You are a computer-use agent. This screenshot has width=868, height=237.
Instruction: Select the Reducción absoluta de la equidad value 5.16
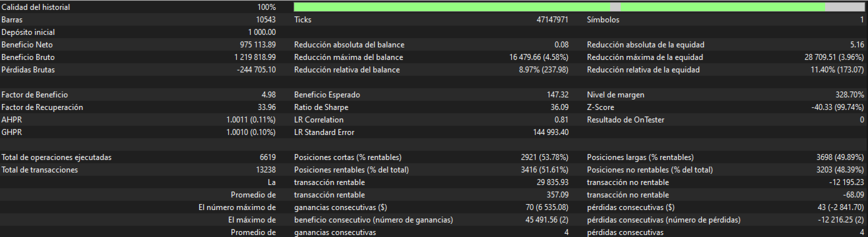coord(857,45)
